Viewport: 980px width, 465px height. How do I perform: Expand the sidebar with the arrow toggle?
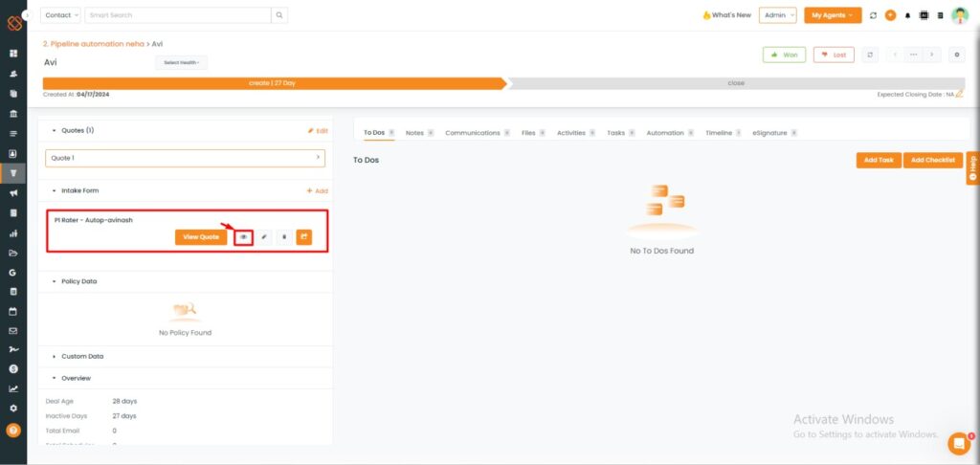(26, 15)
